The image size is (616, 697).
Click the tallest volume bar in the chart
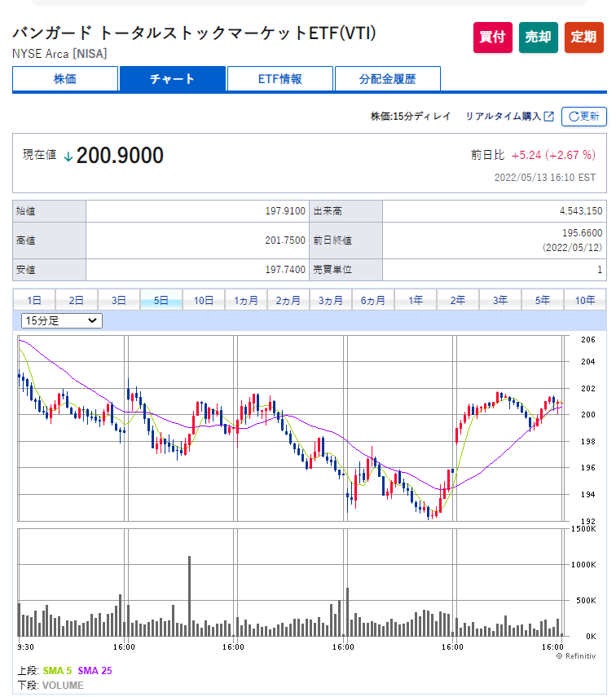[x=189, y=596]
